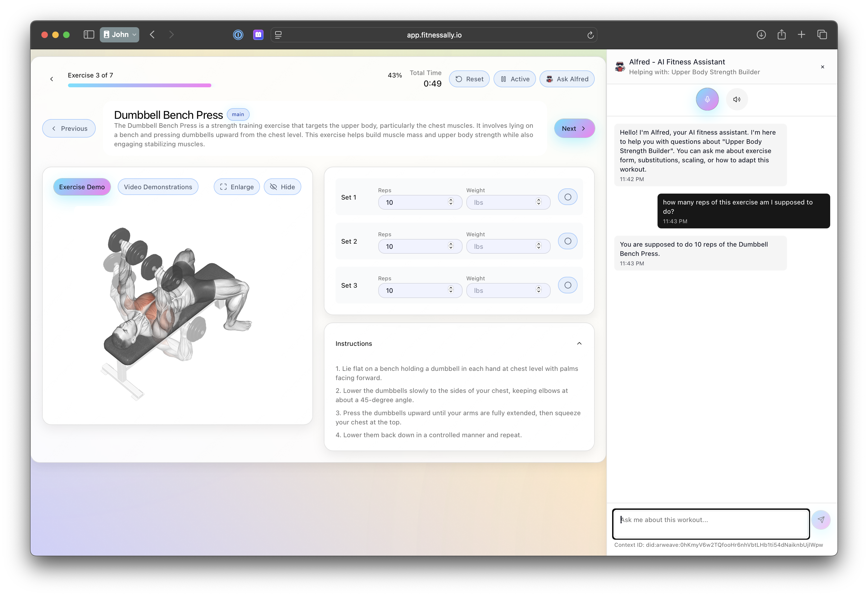Viewport: 868px width, 596px height.
Task: Collapse the Instructions section
Action: [x=579, y=344]
